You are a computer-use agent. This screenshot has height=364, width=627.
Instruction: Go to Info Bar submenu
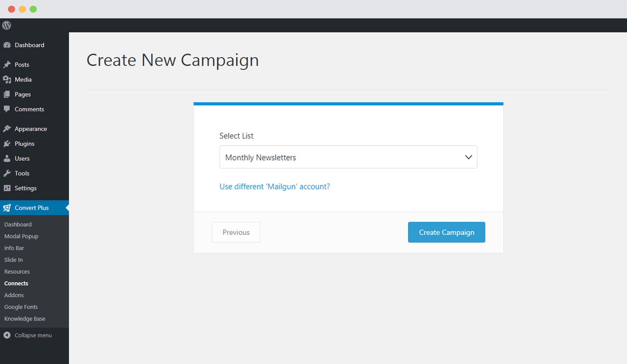[x=14, y=248]
